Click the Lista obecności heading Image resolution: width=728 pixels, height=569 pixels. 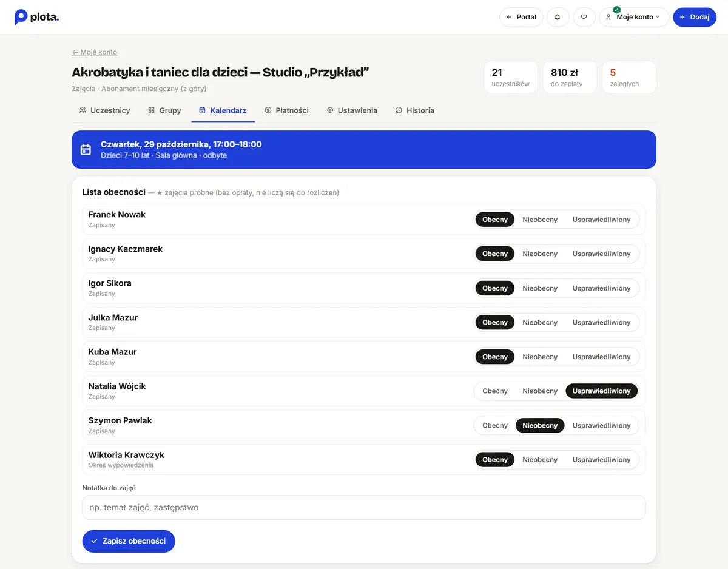[114, 192]
